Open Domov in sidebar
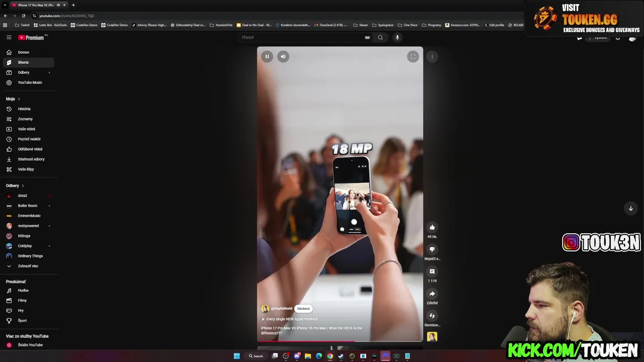 point(28,52)
